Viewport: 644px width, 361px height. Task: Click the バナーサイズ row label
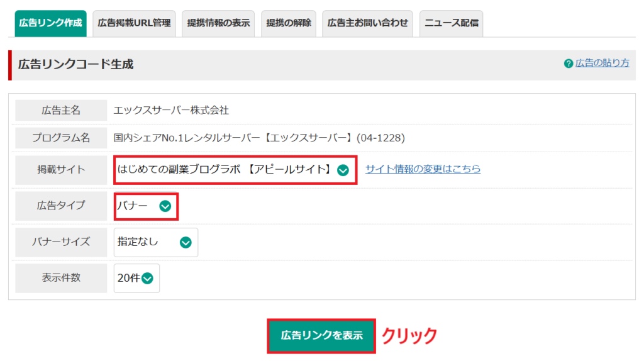click(x=61, y=242)
